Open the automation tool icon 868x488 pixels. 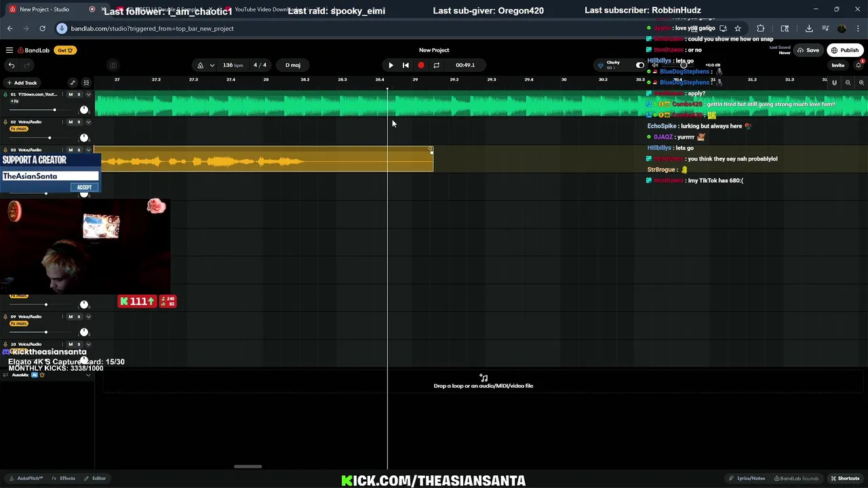[73, 83]
